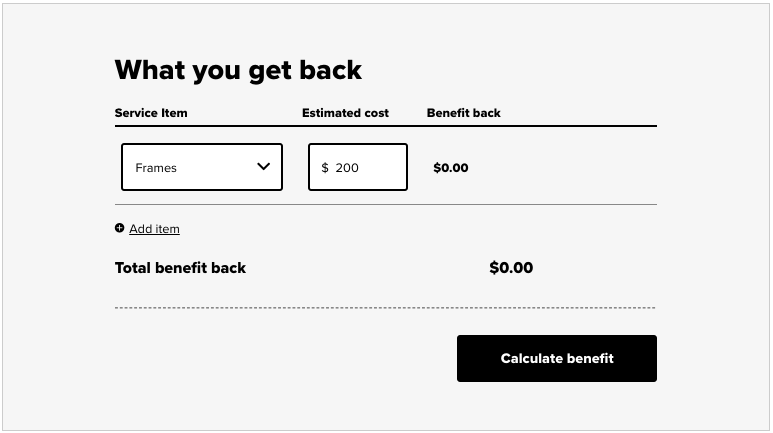Click the Total benefit back label

[180, 268]
